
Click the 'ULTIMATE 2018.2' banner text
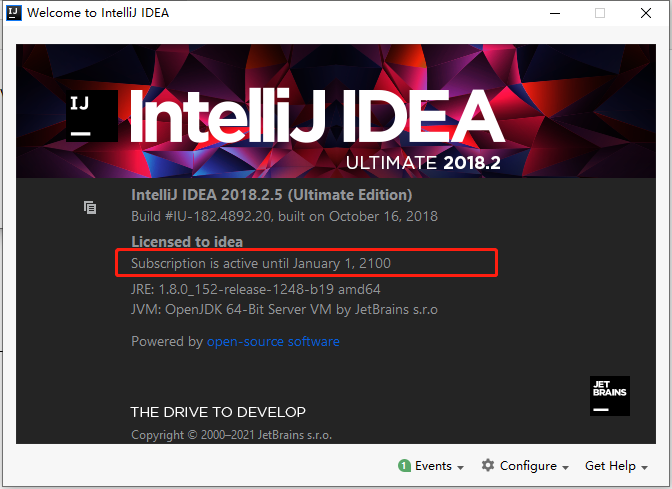pos(423,163)
